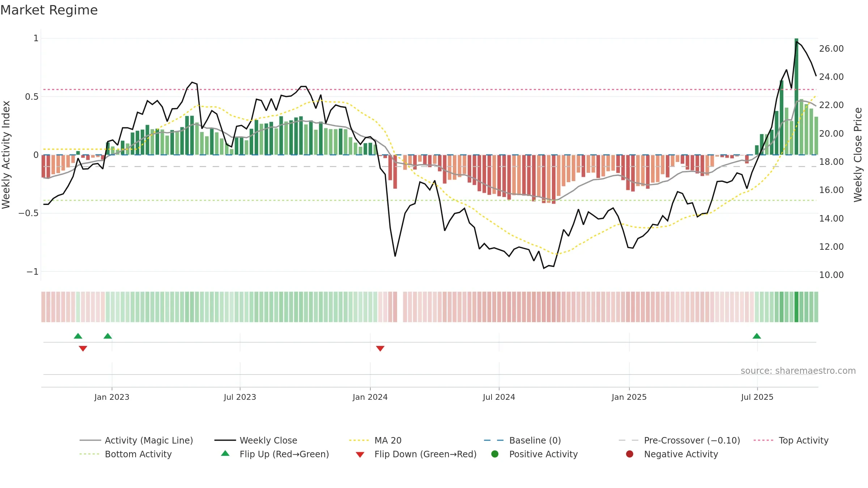Click the first green flip-up triangle in late 2022
The image size is (868, 488).
78,336
